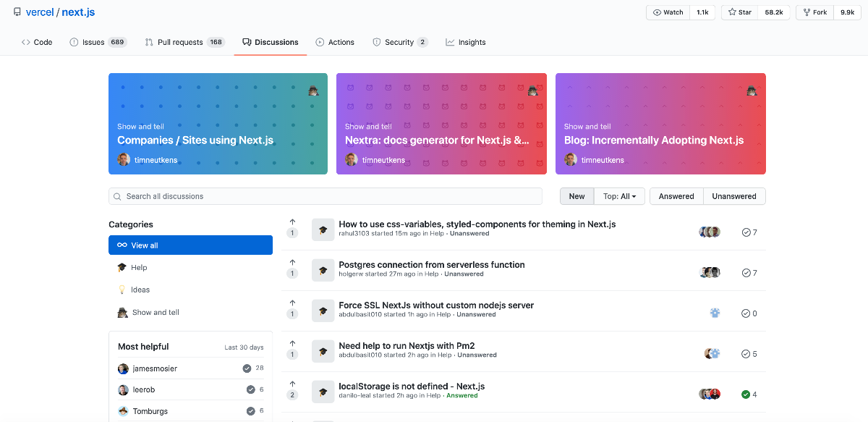Open the Actions tab
The width and height of the screenshot is (868, 422).
coord(335,42)
